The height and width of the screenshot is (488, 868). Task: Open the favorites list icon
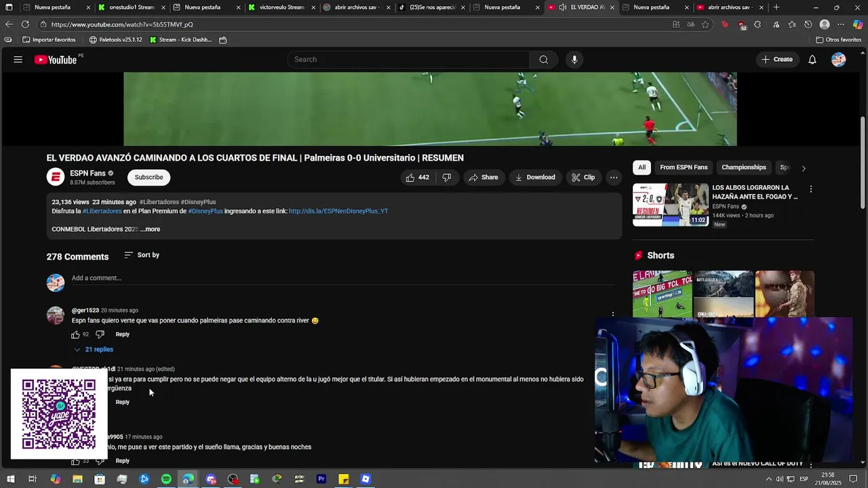pyautogui.click(x=792, y=24)
